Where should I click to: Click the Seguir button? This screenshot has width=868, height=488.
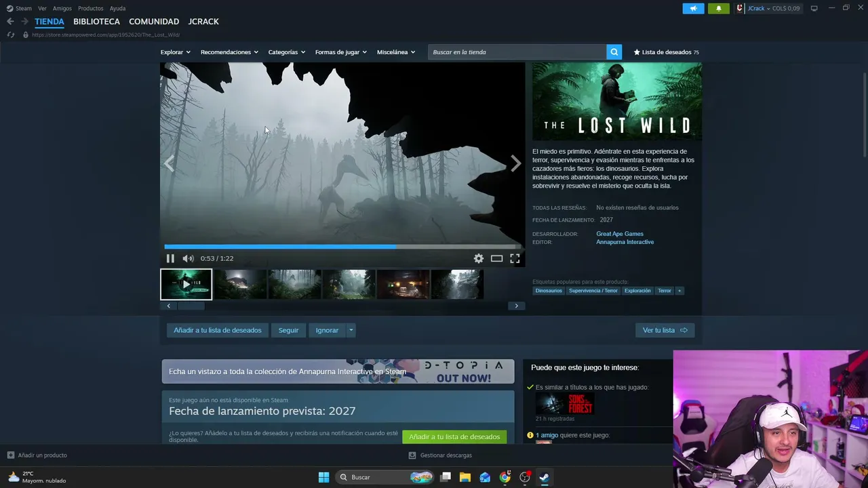pyautogui.click(x=288, y=330)
